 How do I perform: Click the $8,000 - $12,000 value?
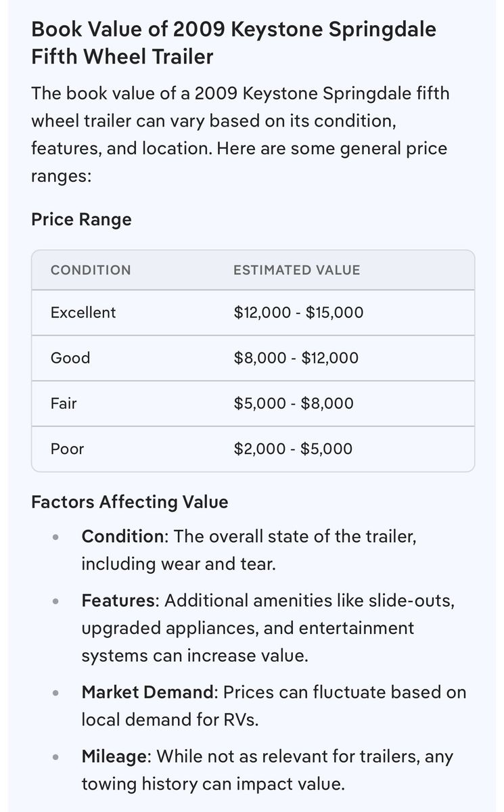pos(296,358)
